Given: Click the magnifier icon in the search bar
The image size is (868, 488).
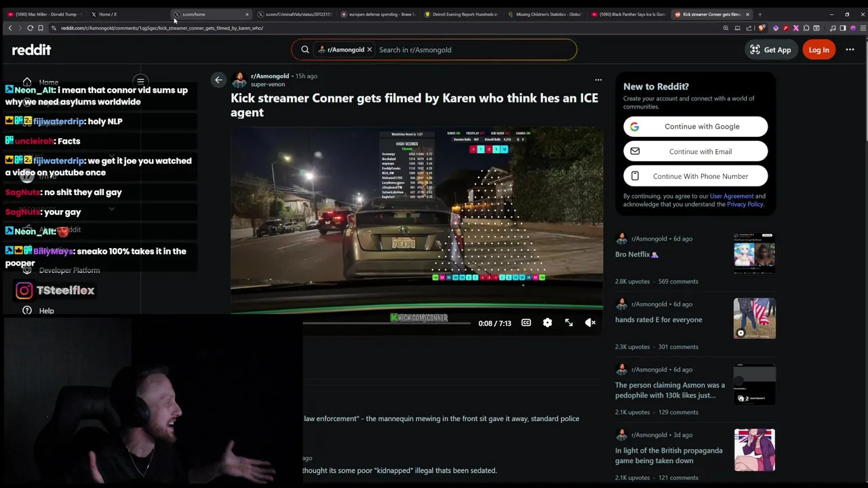Looking at the screenshot, I should point(305,49).
